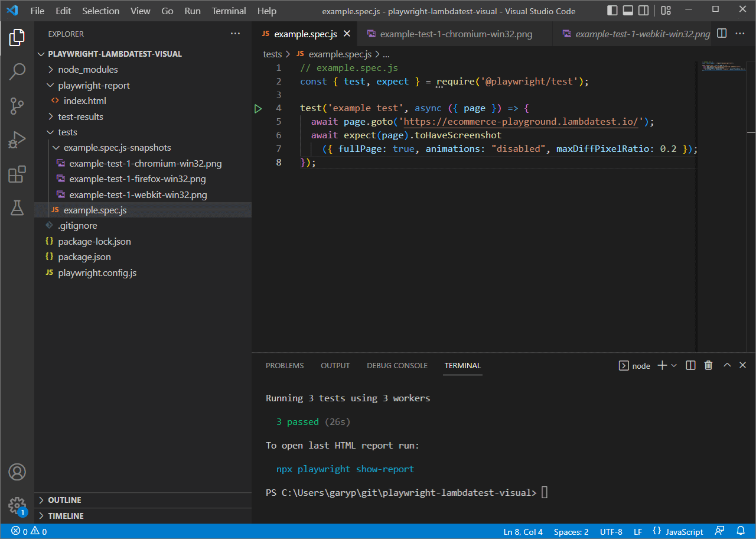Expand the OUTLINE section
Screen dimensions: 756x539
64,500
